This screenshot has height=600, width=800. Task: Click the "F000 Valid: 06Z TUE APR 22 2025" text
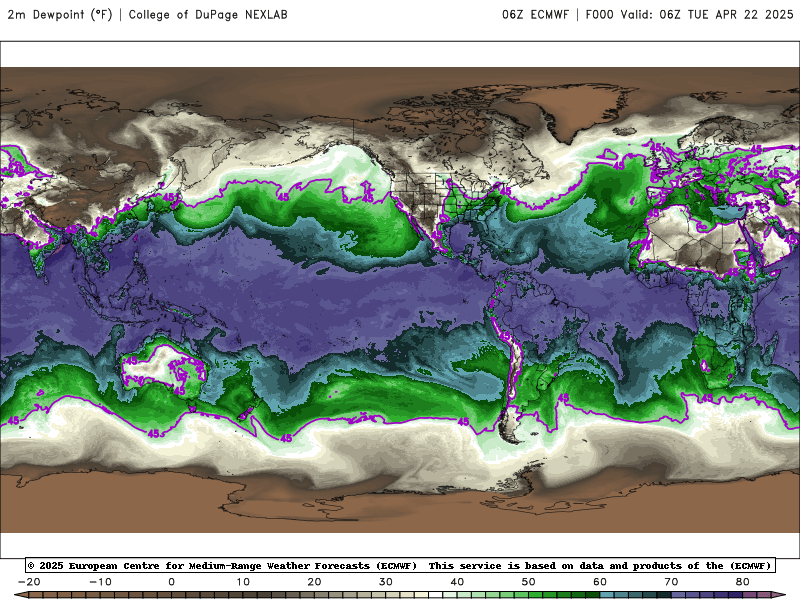pyautogui.click(x=689, y=14)
